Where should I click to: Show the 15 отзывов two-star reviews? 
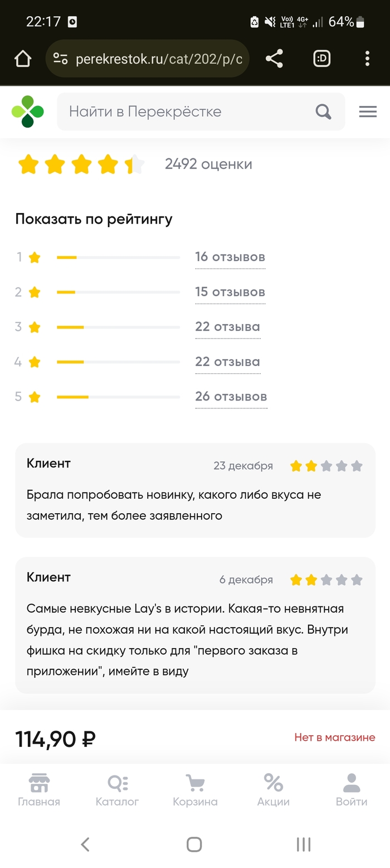pyautogui.click(x=230, y=292)
